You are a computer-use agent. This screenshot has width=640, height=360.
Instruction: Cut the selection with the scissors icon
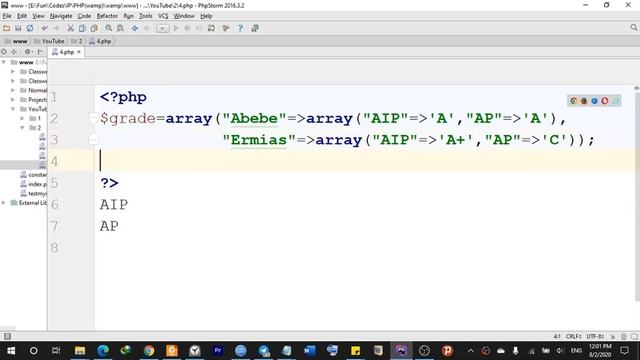(x=71, y=28)
